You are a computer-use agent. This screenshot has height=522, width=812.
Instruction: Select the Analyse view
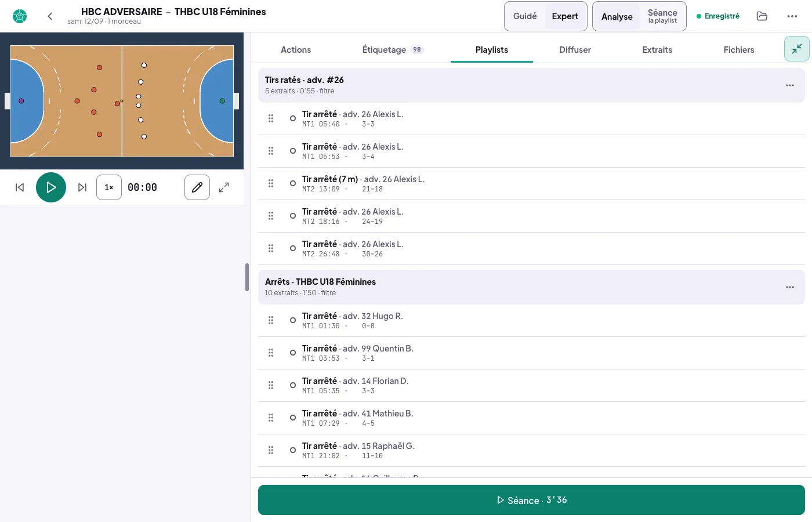617,16
